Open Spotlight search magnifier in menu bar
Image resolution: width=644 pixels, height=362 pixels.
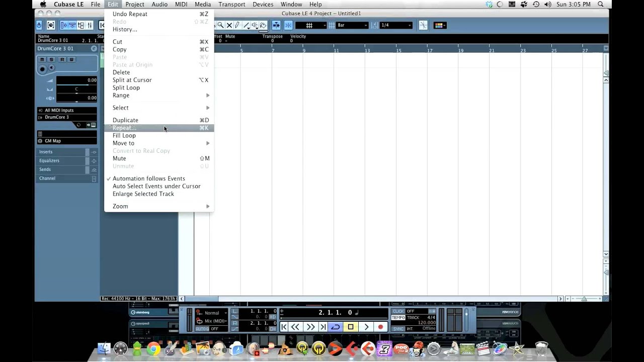[x=601, y=4]
